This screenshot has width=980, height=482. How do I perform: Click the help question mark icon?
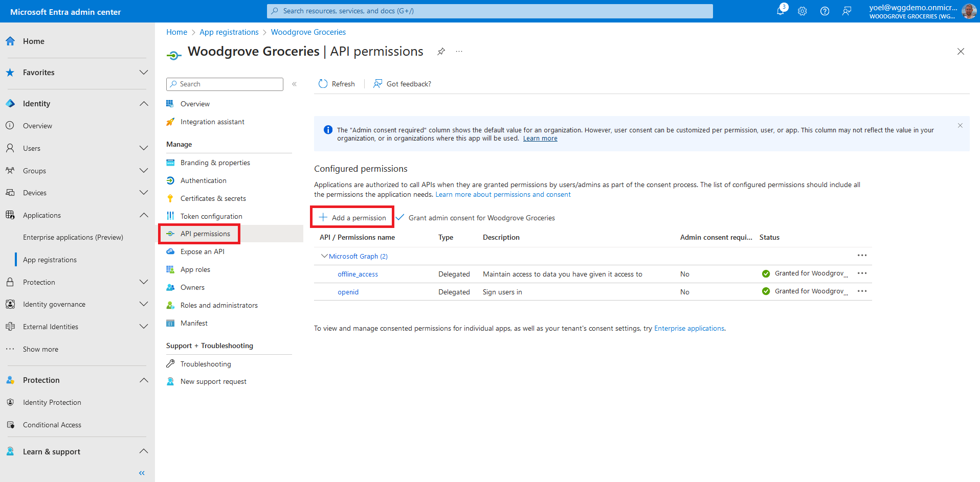pyautogui.click(x=825, y=11)
